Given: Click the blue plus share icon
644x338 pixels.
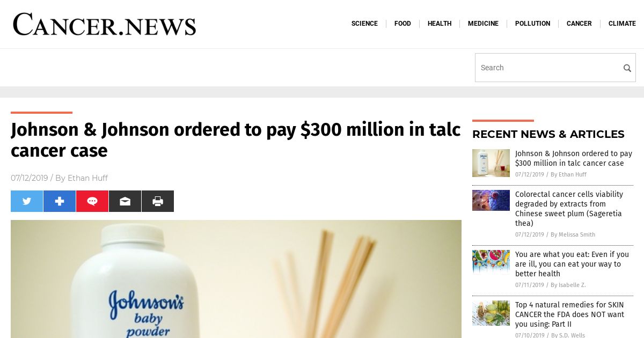Looking at the screenshot, I should pos(60,201).
